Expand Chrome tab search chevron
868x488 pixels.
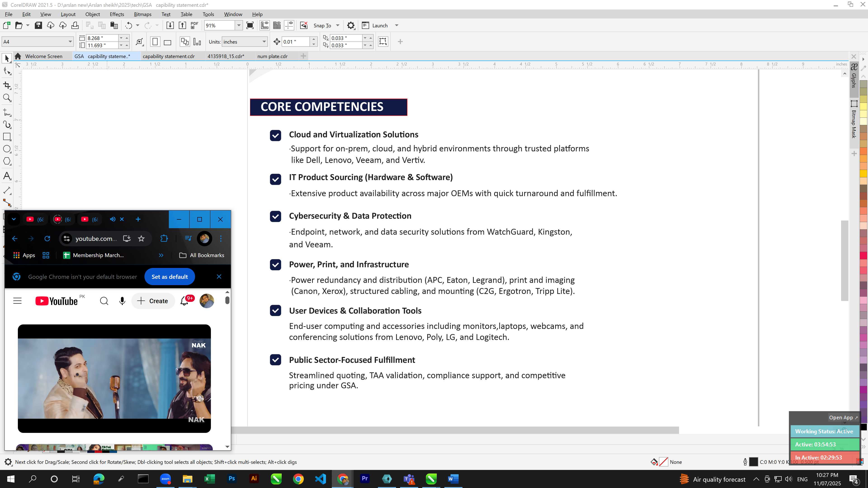pyautogui.click(x=14, y=219)
